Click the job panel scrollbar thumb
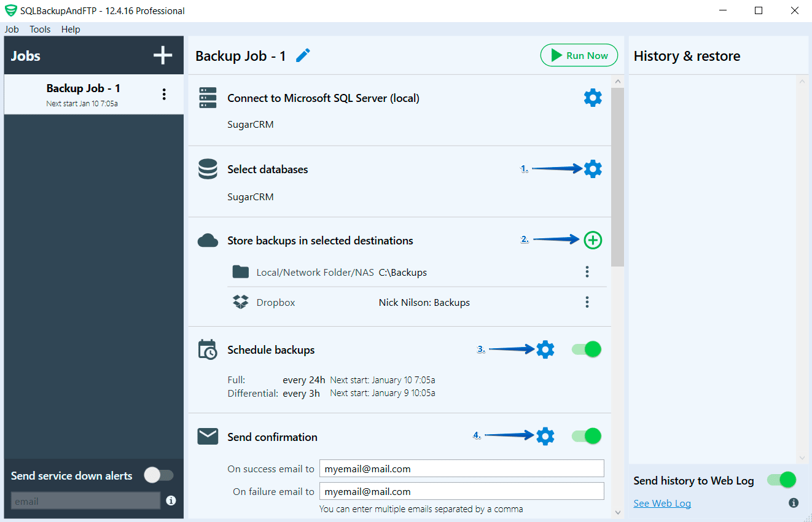 (618, 177)
